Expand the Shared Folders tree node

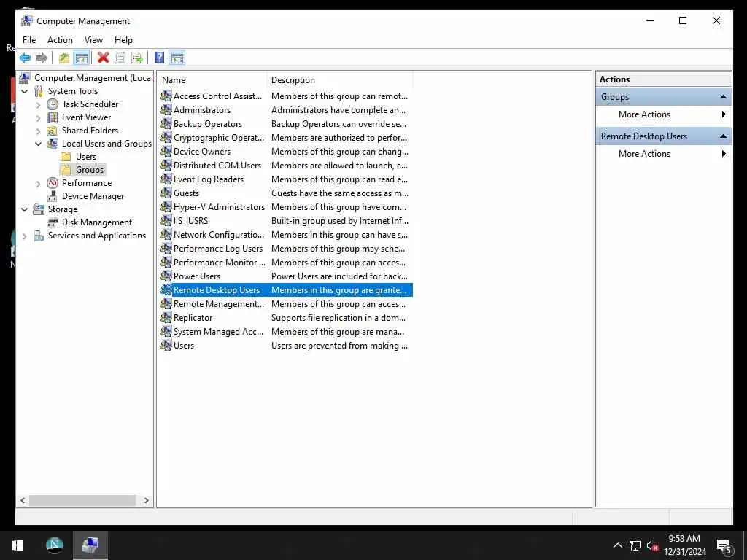point(39,131)
